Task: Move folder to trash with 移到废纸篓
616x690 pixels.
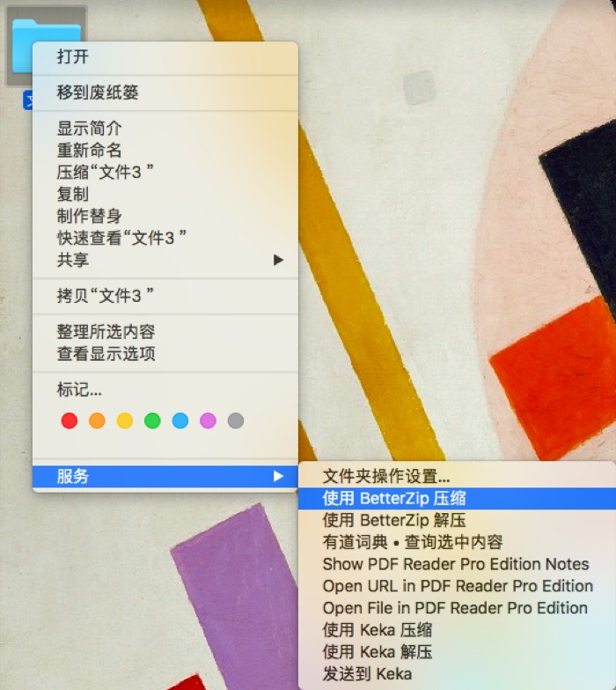Action: pos(98,92)
